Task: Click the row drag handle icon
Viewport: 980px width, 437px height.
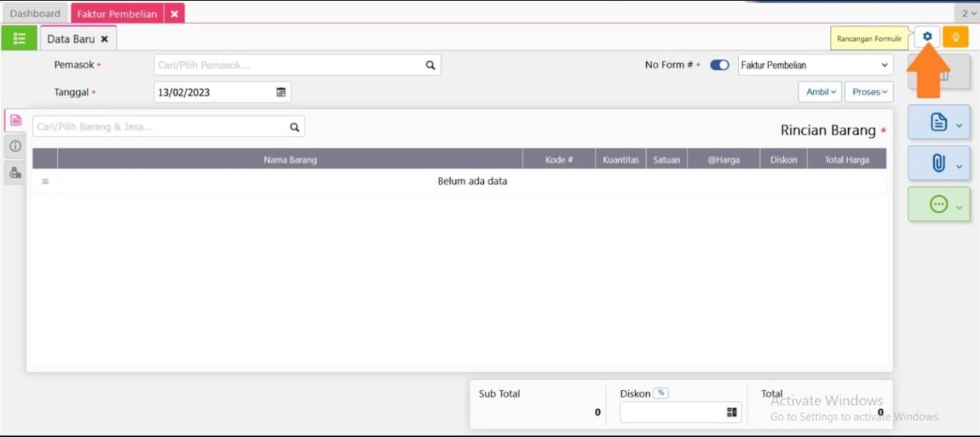Action: pos(45,182)
